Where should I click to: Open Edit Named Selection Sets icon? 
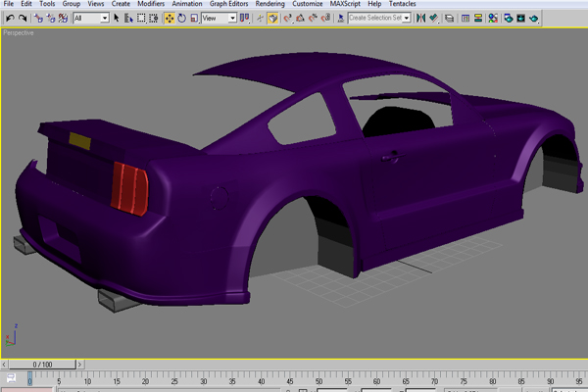pos(341,18)
